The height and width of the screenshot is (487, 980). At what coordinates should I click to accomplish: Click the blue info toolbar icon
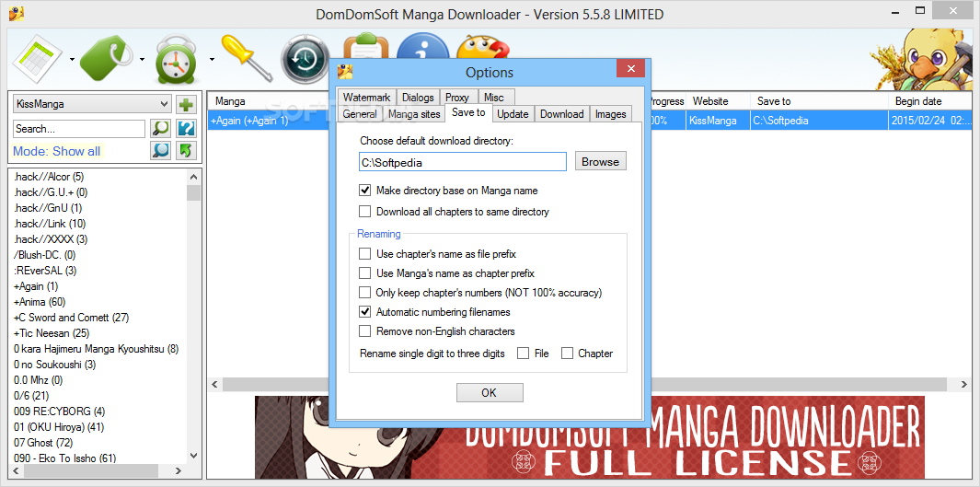423,46
